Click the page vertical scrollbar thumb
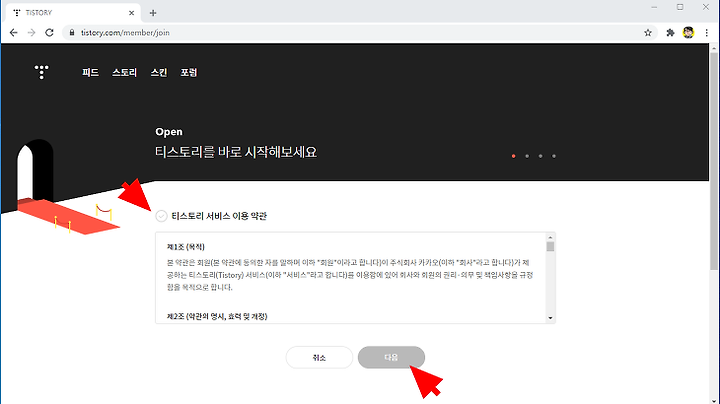This screenshot has width=720, height=404. click(x=714, y=161)
